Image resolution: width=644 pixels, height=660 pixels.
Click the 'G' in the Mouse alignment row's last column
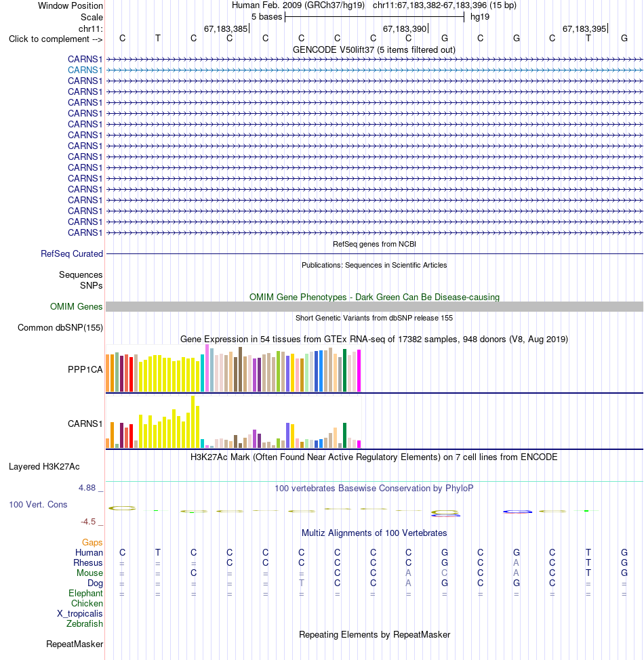pyautogui.click(x=624, y=573)
